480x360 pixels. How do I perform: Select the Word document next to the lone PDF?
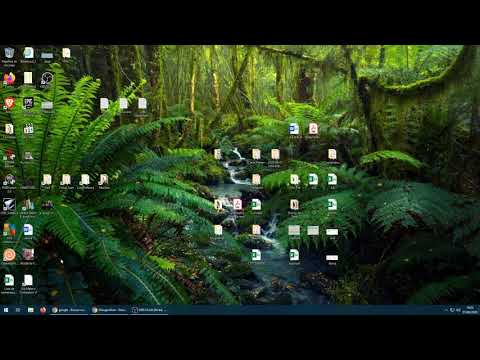[294, 129]
